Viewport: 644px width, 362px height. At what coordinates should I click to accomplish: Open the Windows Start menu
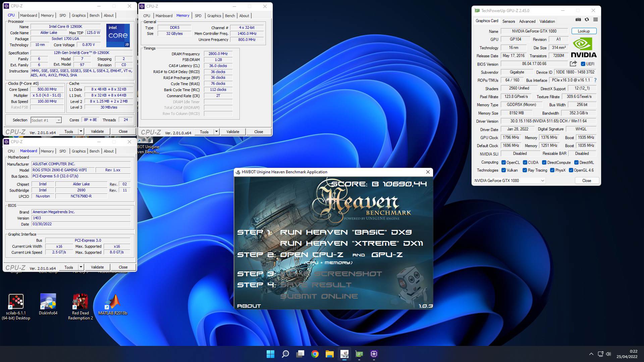(x=270, y=354)
